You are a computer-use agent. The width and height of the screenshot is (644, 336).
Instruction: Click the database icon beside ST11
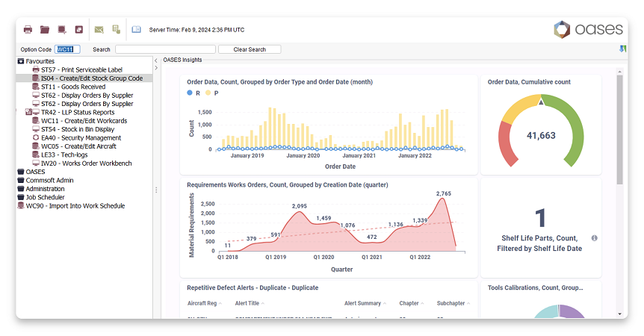36,87
